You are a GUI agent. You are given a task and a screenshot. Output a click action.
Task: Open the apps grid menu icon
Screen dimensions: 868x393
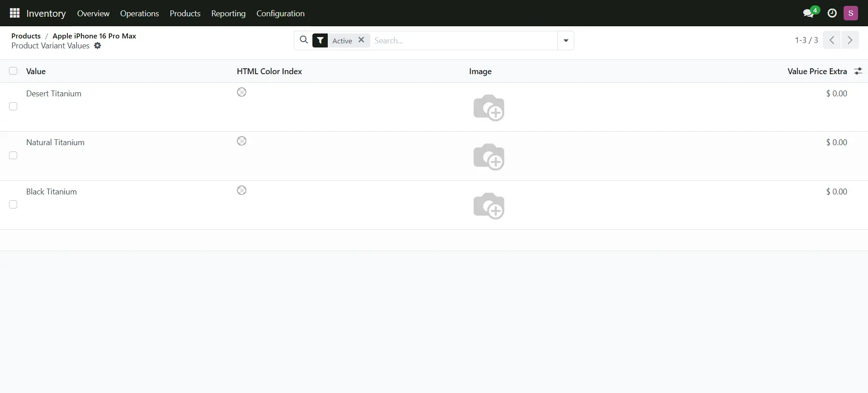pyautogui.click(x=14, y=13)
